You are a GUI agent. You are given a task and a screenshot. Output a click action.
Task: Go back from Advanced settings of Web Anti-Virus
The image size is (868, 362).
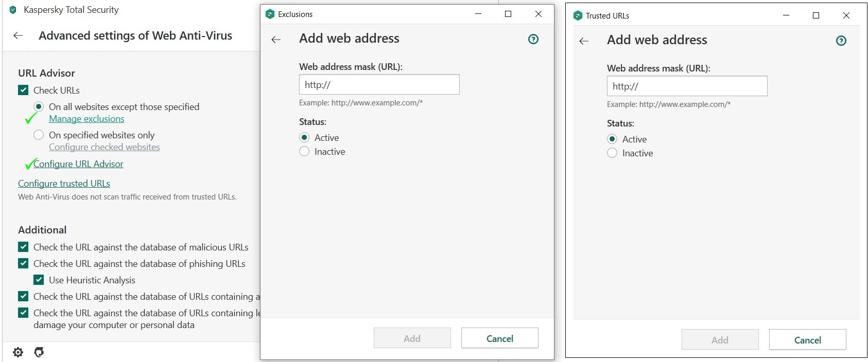(18, 35)
